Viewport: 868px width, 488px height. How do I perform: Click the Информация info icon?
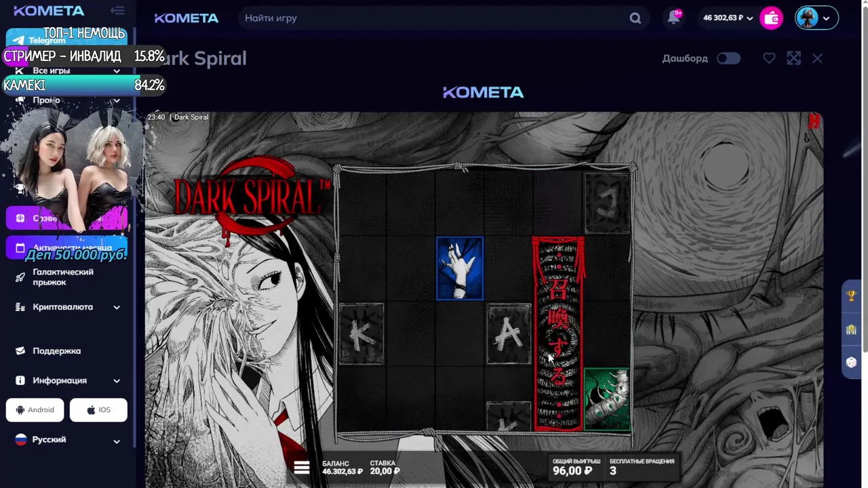pos(20,381)
